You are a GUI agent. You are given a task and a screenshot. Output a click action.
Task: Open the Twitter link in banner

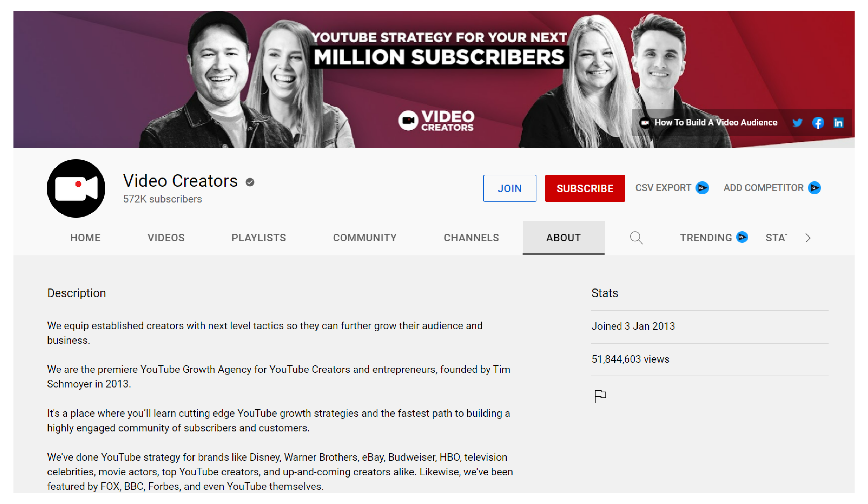tap(797, 123)
